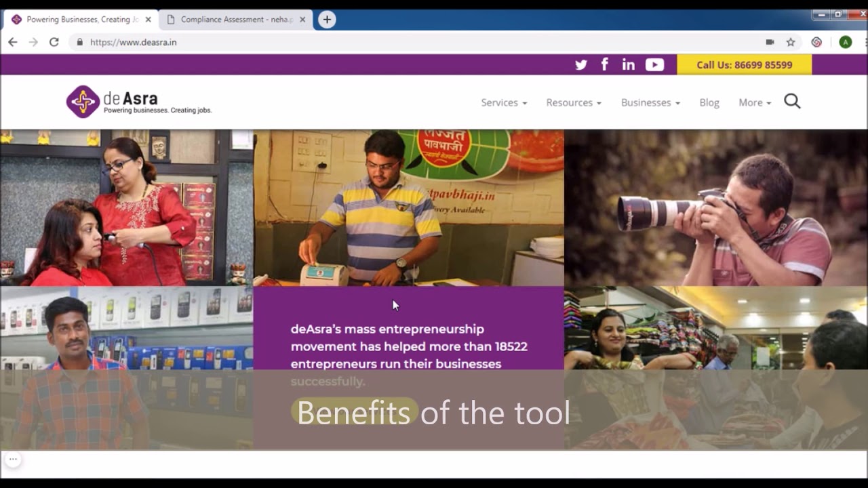Click the three-dots bubble at bottom left
The width and height of the screenshot is (868, 488).
point(13,459)
